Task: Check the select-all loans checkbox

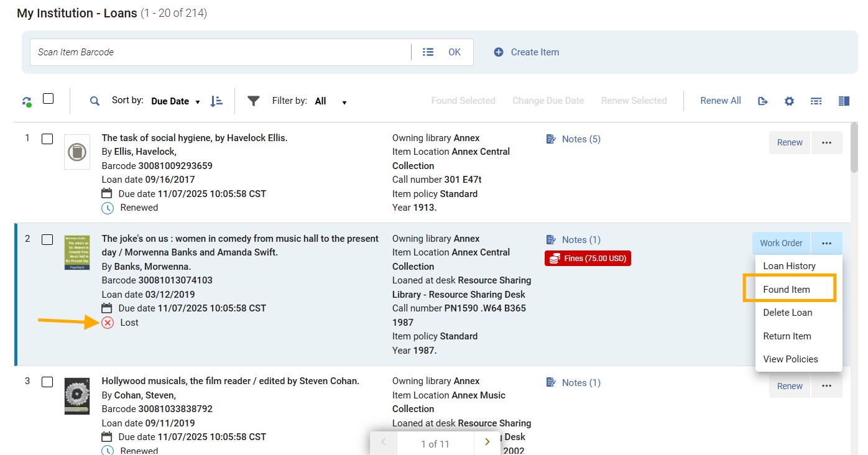Action: 48,98
